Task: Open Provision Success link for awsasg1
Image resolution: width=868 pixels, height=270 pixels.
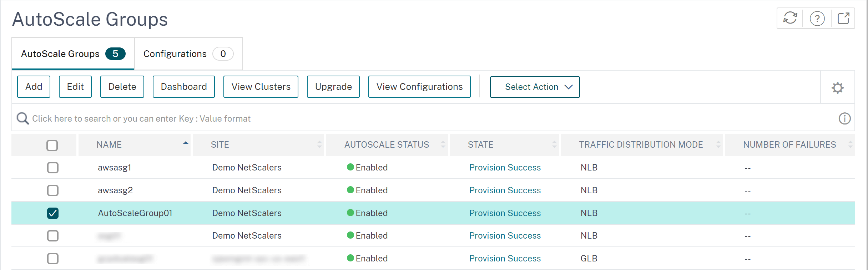Action: coord(505,167)
